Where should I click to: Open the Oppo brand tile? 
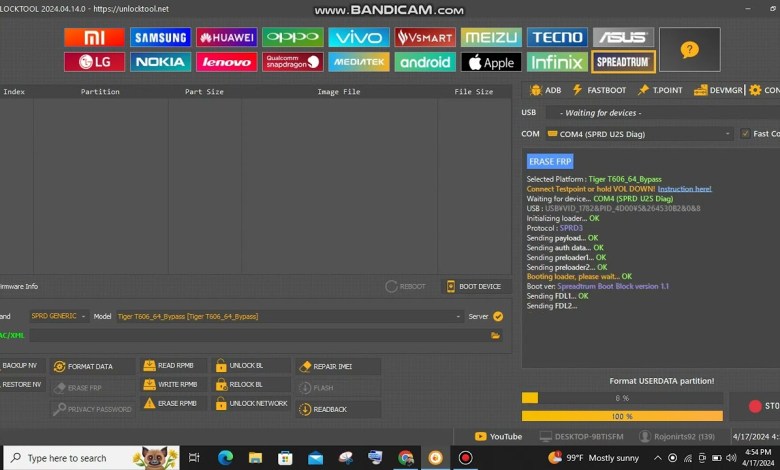292,37
